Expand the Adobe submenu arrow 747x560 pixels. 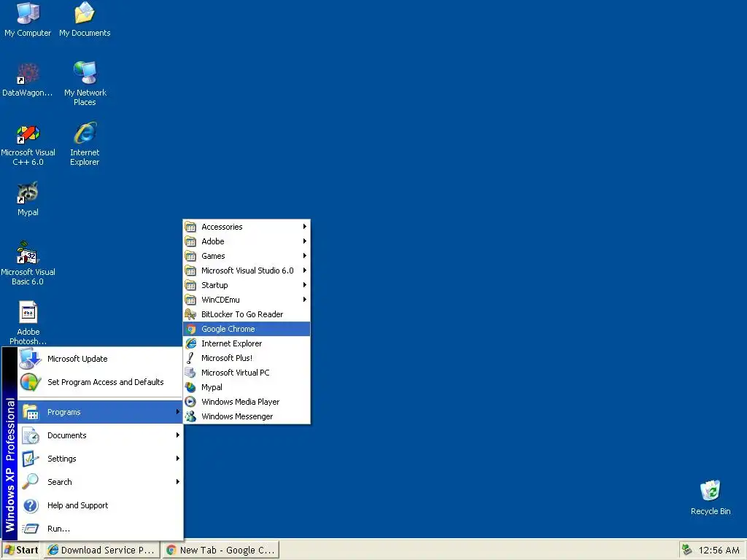[304, 241]
